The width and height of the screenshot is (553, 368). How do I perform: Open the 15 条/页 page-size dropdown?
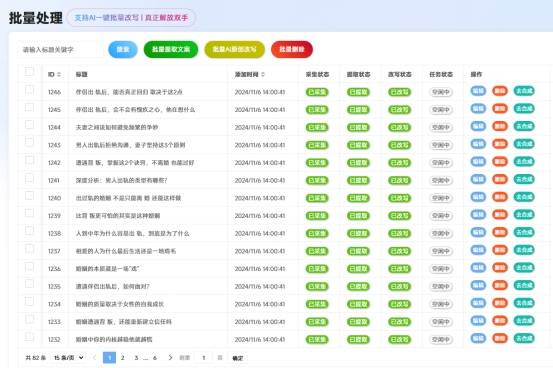[x=68, y=358]
